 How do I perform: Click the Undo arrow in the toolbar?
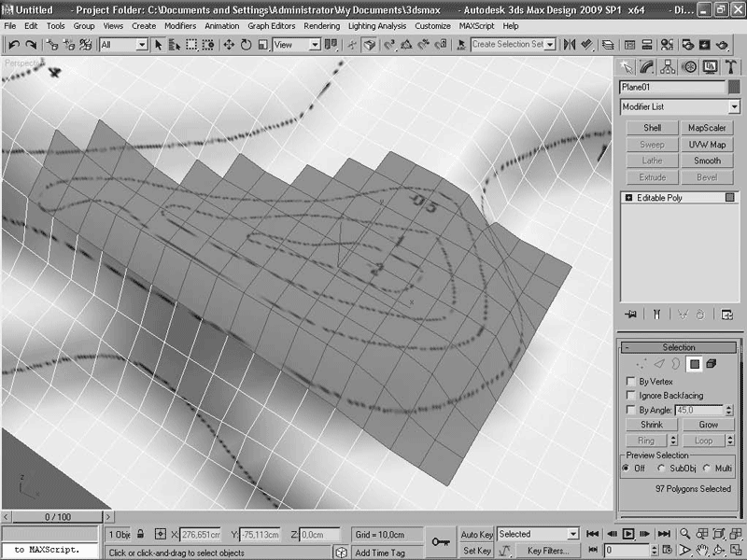coord(14,44)
